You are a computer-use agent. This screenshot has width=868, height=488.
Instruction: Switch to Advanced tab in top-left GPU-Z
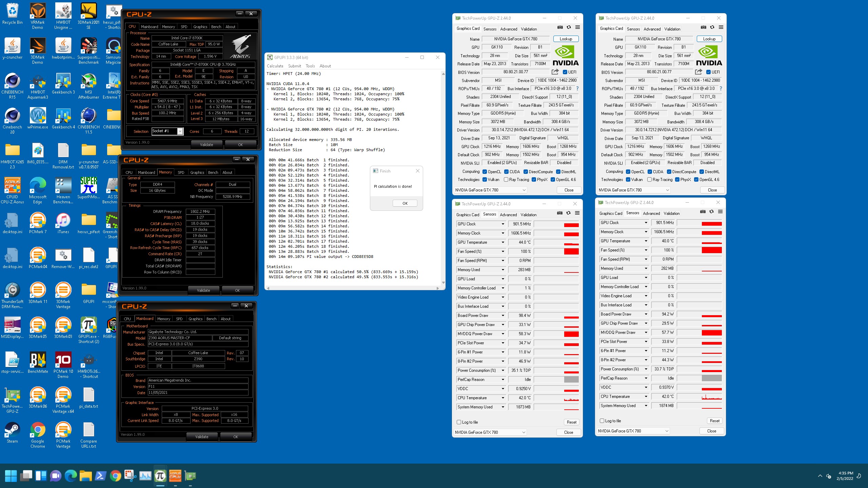tap(509, 29)
